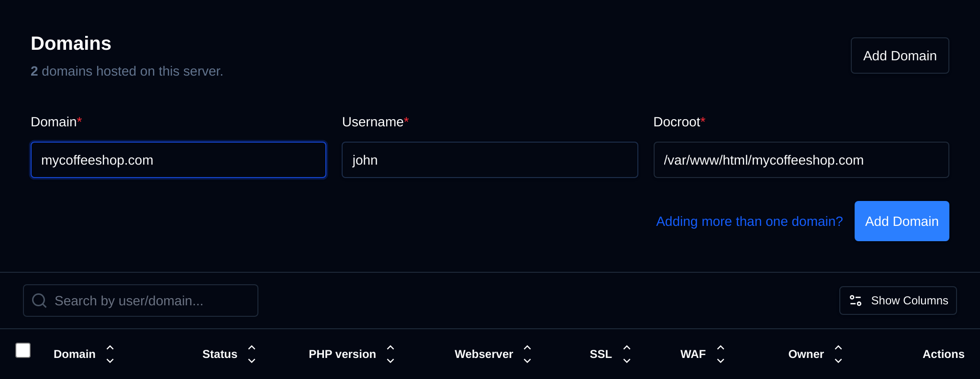Image resolution: width=980 pixels, height=379 pixels.
Task: Open 'Adding more than one domain?' link
Action: tap(749, 221)
